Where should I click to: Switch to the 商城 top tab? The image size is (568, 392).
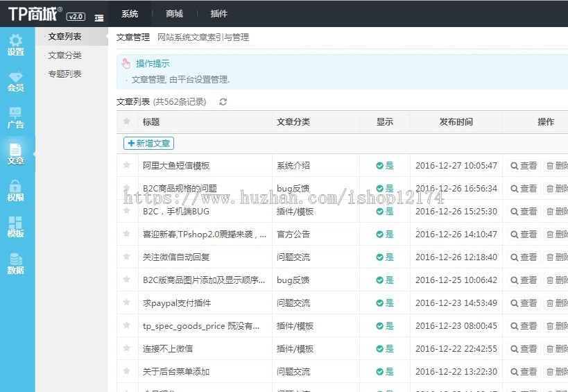[x=174, y=14]
